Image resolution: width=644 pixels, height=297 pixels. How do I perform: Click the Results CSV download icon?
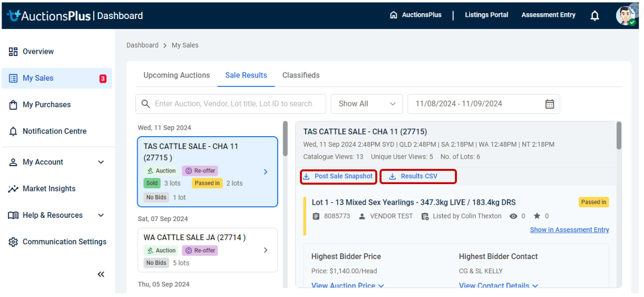pos(393,177)
